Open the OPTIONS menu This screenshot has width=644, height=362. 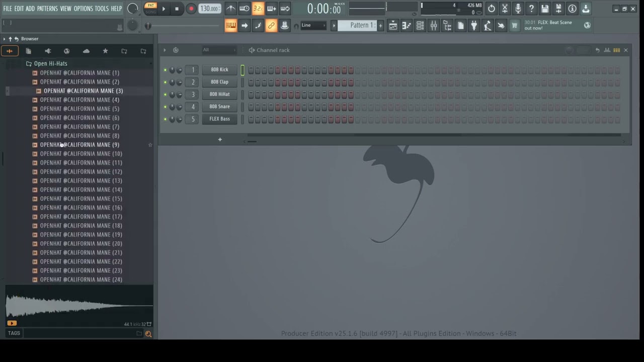pos(84,9)
